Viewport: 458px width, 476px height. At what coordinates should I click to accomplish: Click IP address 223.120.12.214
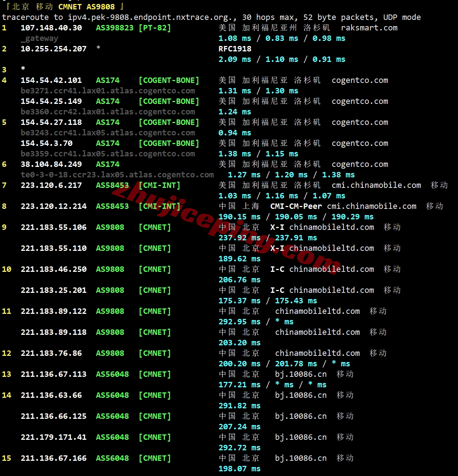54,206
